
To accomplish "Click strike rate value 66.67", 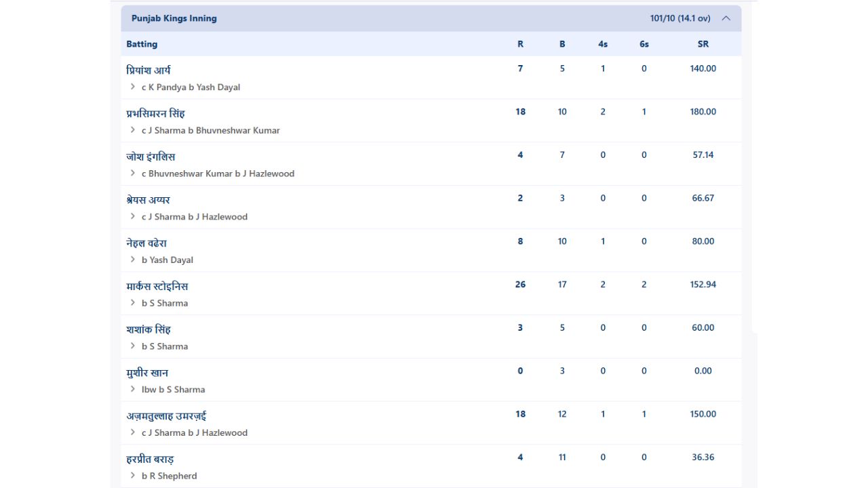I will point(703,198).
